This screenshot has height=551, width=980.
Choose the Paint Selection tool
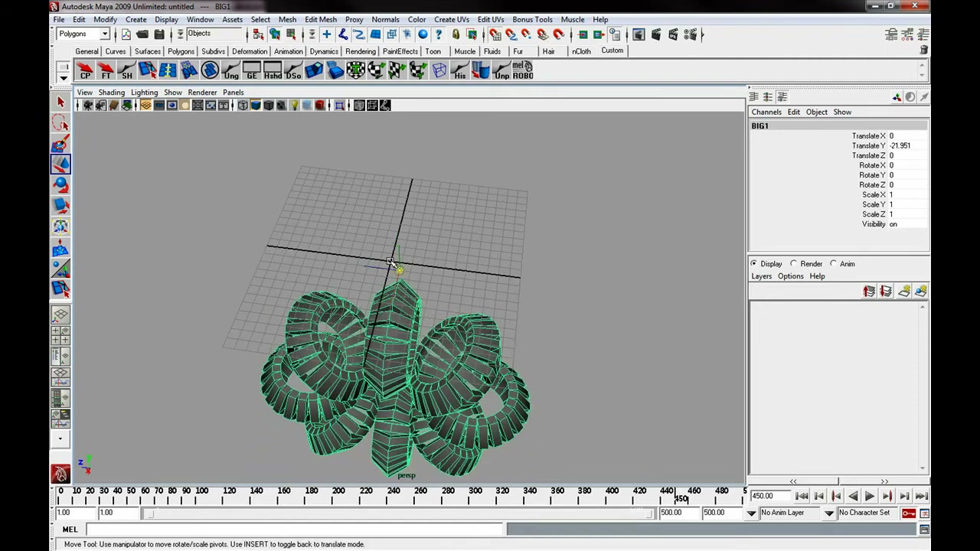pyautogui.click(x=60, y=144)
